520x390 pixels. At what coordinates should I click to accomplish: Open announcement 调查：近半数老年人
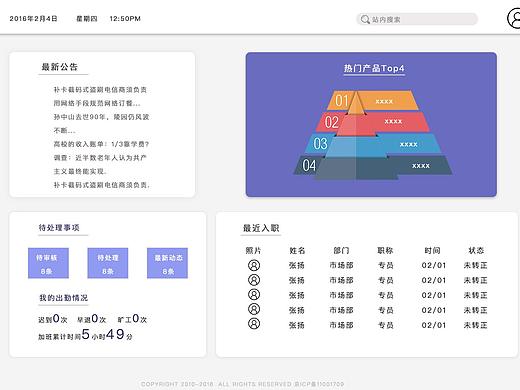[x=100, y=164]
